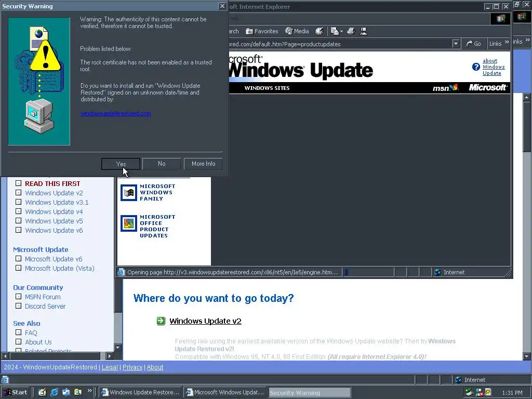Open the Media toolbar button
Image resolution: width=532 pixels, height=399 pixels.
coord(297,31)
